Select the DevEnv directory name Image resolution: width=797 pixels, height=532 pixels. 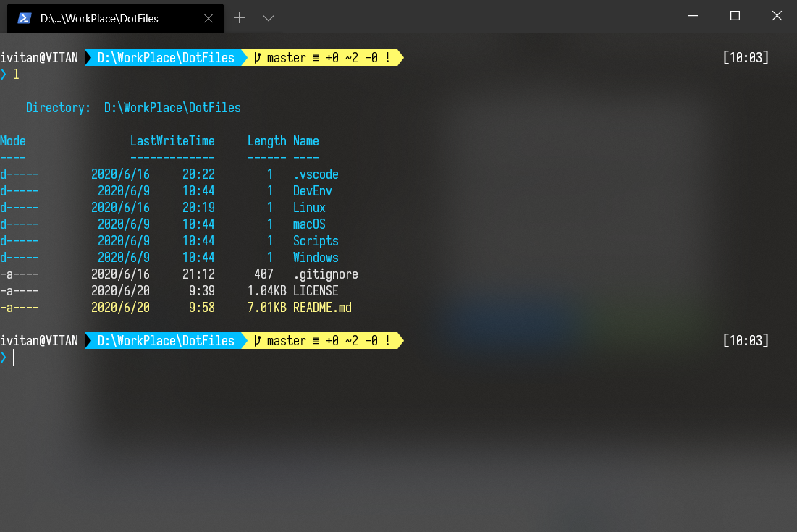(x=313, y=191)
